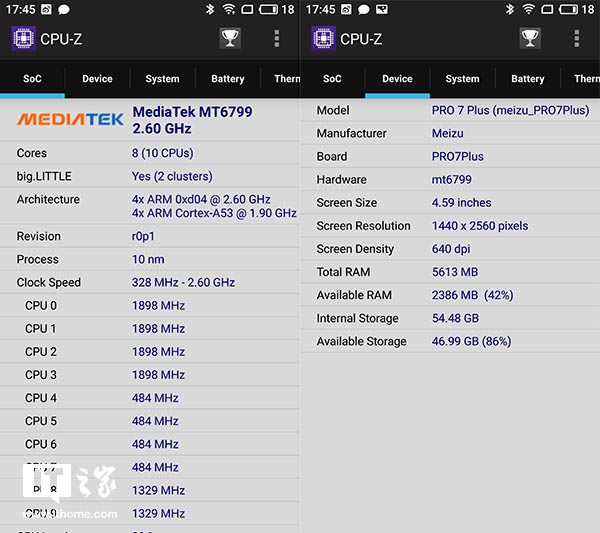Switch to SoC tab in right screen
This screenshot has height=533, width=600.
(332, 79)
